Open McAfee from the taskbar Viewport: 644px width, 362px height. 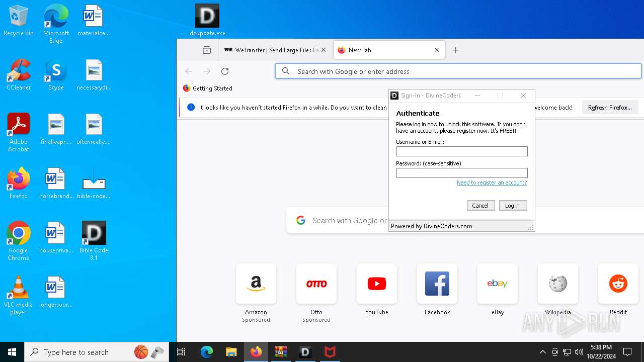point(330,352)
